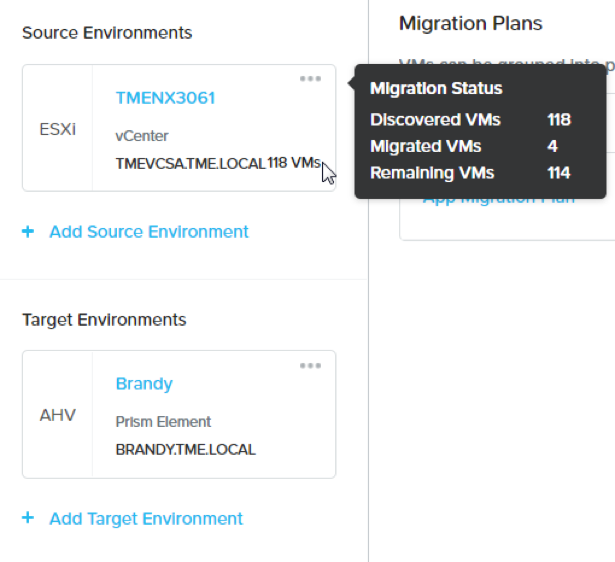Click the Discovered VMs row in tooltip
615x562 pixels.
470,120
